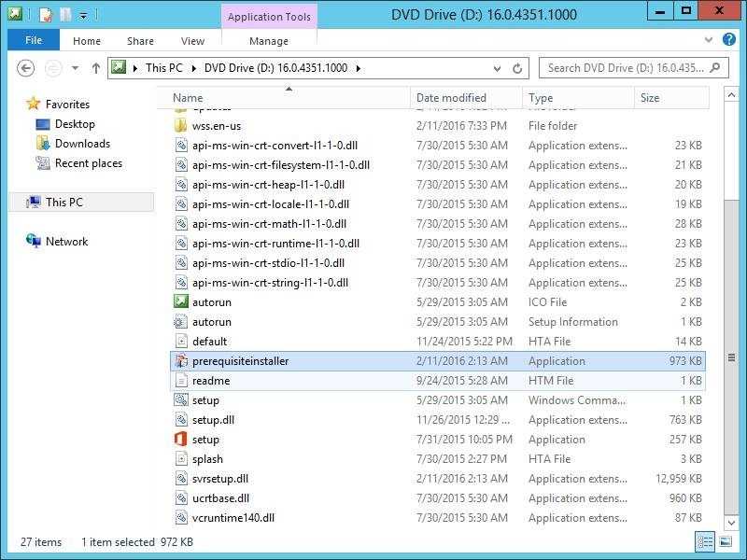Click the Back navigation arrow
The width and height of the screenshot is (747, 560).
[x=26, y=68]
